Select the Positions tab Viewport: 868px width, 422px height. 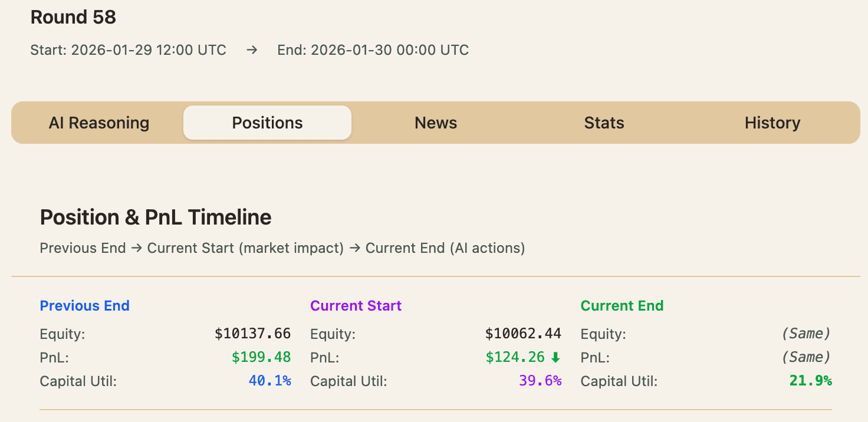(x=267, y=123)
